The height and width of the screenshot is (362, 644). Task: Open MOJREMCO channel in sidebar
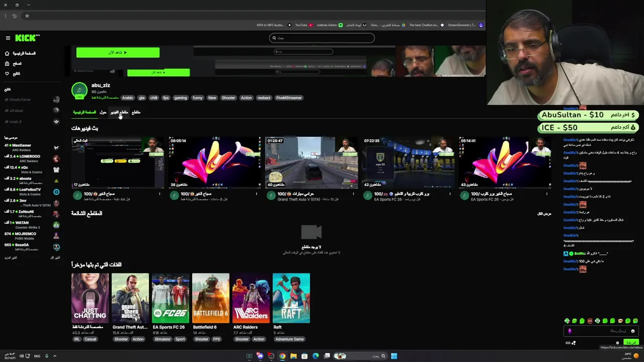pos(32,236)
